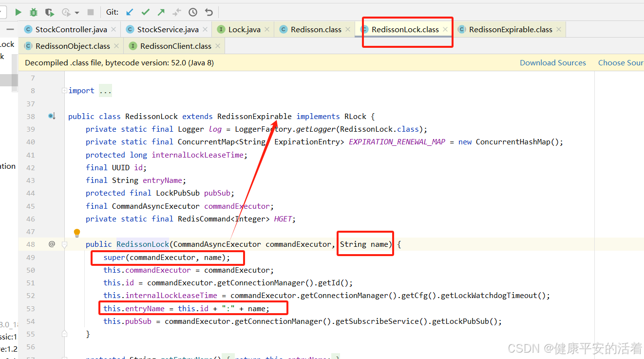Close the RedissonLock.class tab
The width and height of the screenshot is (644, 359).
pyautogui.click(x=445, y=29)
